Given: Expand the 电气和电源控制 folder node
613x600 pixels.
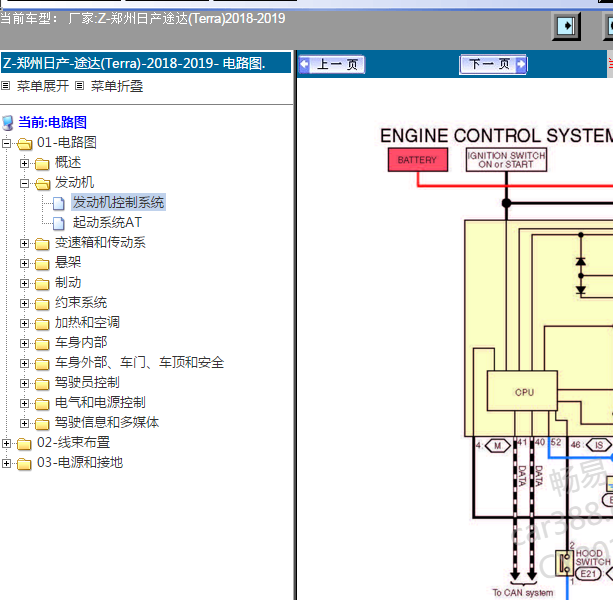Looking at the screenshot, I should tap(24, 403).
